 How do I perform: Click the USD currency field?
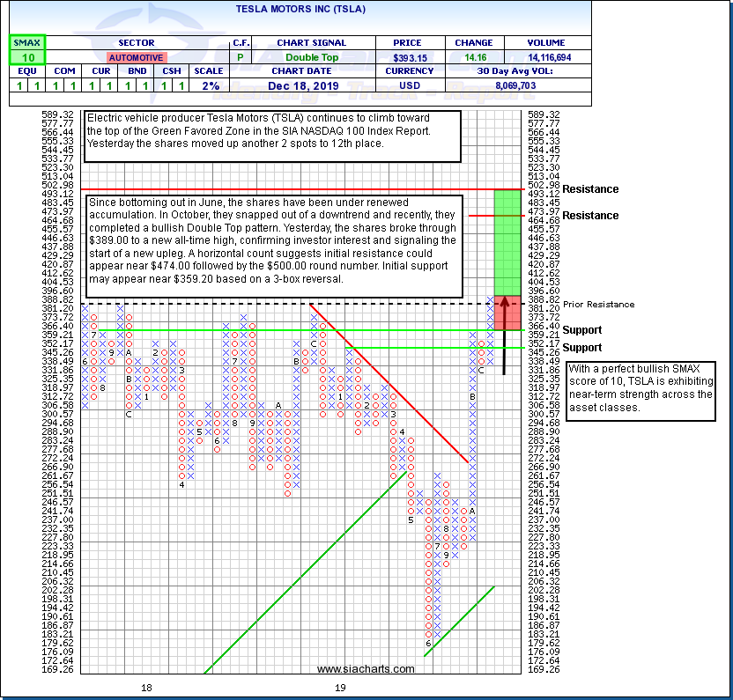(x=407, y=85)
